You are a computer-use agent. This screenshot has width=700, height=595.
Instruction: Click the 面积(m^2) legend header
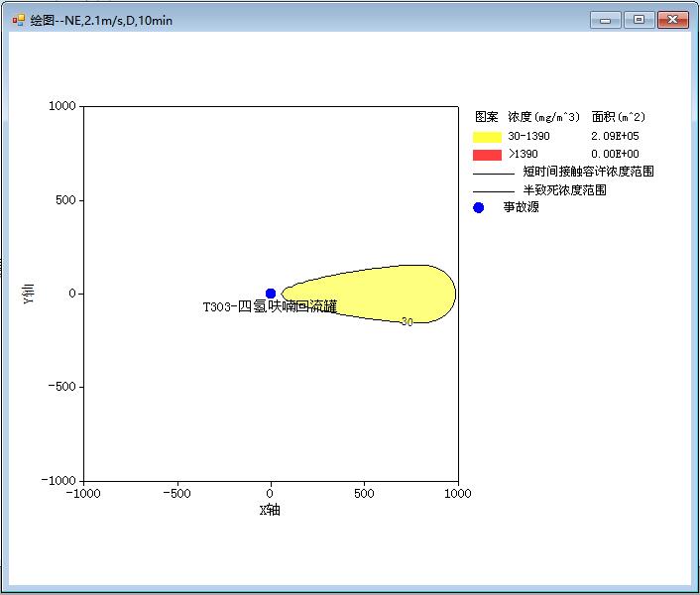[619, 117]
